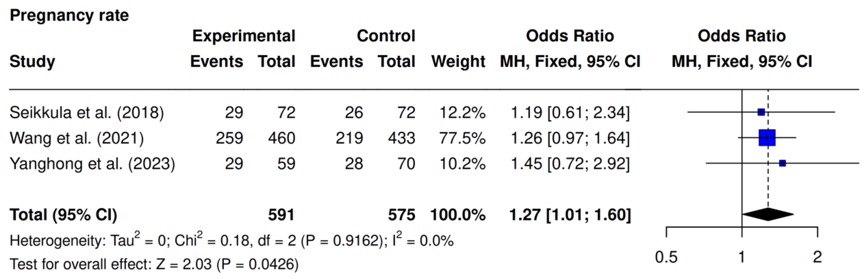Click the small blue square for Seikkula et al.

pos(761,112)
